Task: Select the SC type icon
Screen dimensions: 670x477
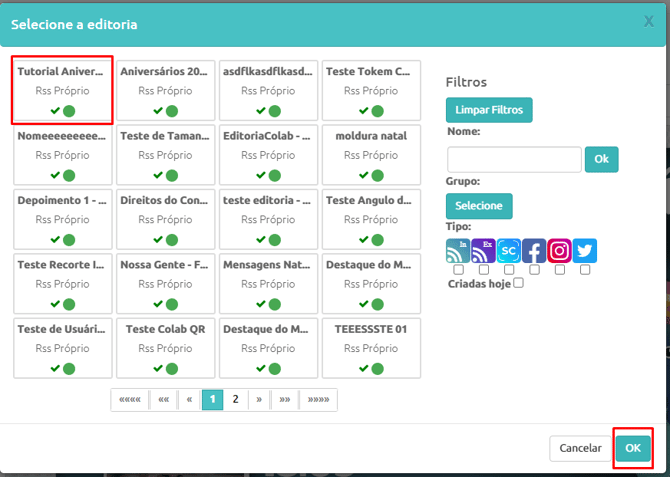Action: click(x=508, y=250)
